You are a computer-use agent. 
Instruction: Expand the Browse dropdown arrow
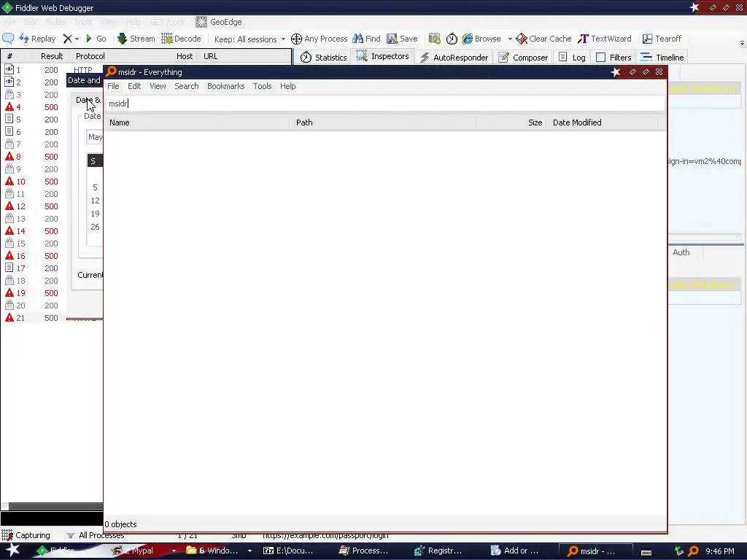(510, 39)
